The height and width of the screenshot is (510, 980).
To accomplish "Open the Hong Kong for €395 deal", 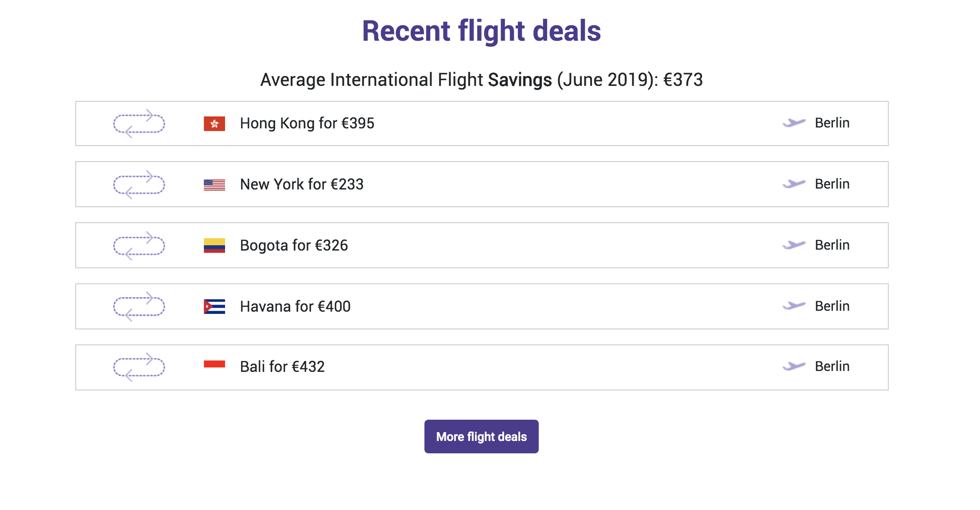I will tap(307, 124).
